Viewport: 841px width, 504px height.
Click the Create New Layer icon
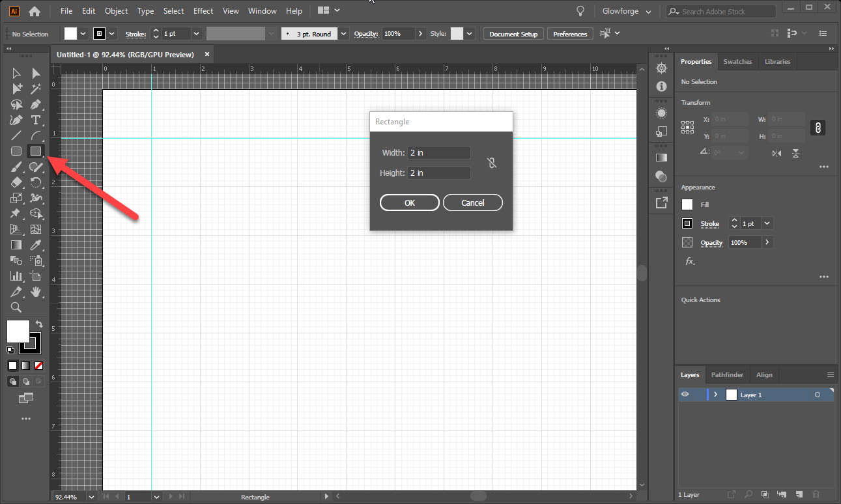(x=799, y=495)
